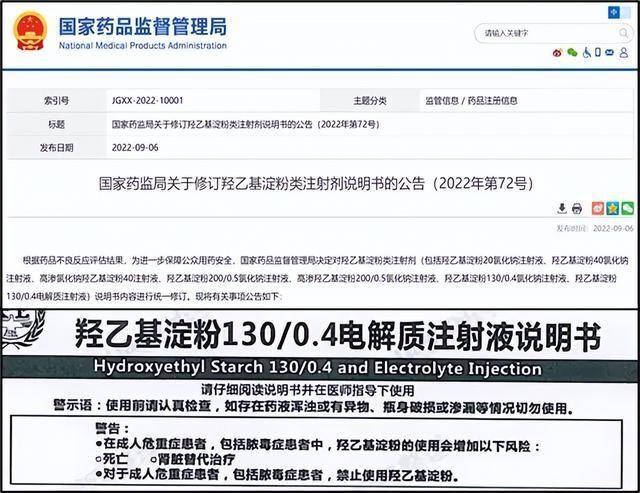The height and width of the screenshot is (493, 640).
Task: Click the 标题 label cell
Action: click(56, 124)
